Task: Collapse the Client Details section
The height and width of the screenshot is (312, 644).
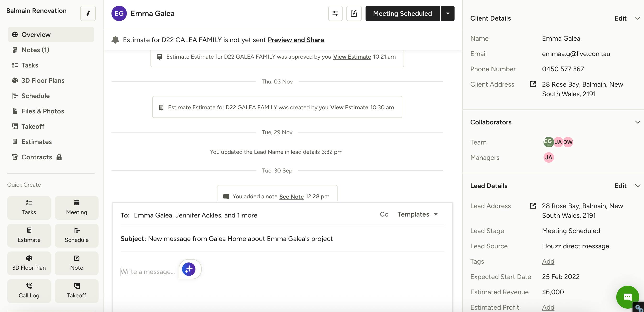Action: pyautogui.click(x=638, y=18)
